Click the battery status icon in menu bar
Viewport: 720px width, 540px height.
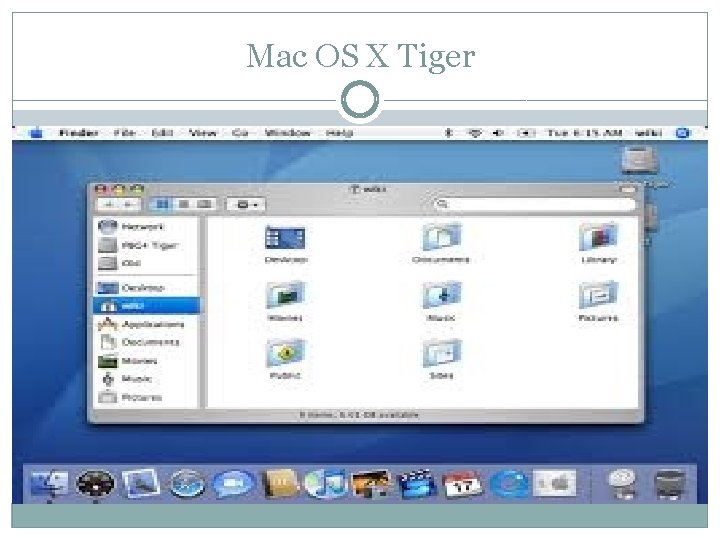point(526,133)
